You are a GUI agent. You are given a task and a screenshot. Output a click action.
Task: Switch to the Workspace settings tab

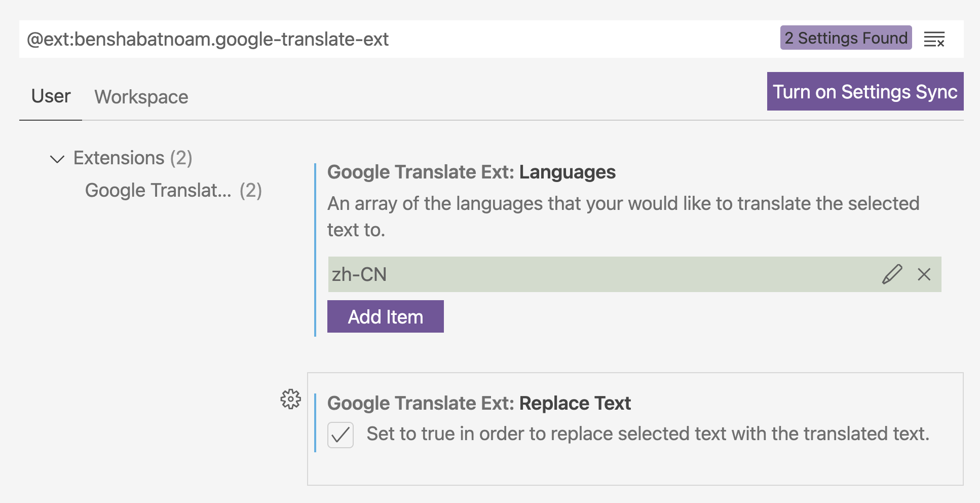(x=141, y=97)
